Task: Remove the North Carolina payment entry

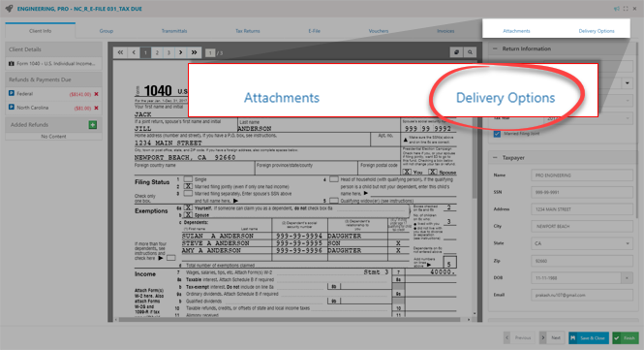Action: point(96,108)
